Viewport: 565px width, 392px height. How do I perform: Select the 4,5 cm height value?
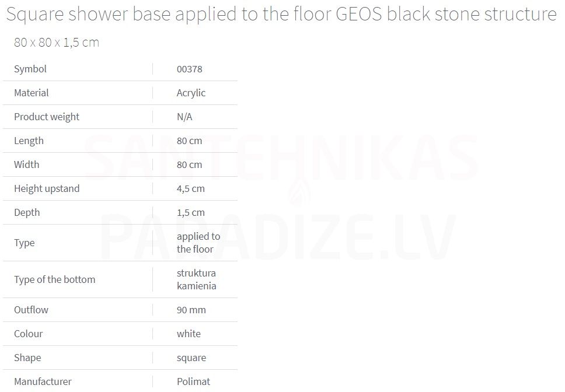(191, 188)
